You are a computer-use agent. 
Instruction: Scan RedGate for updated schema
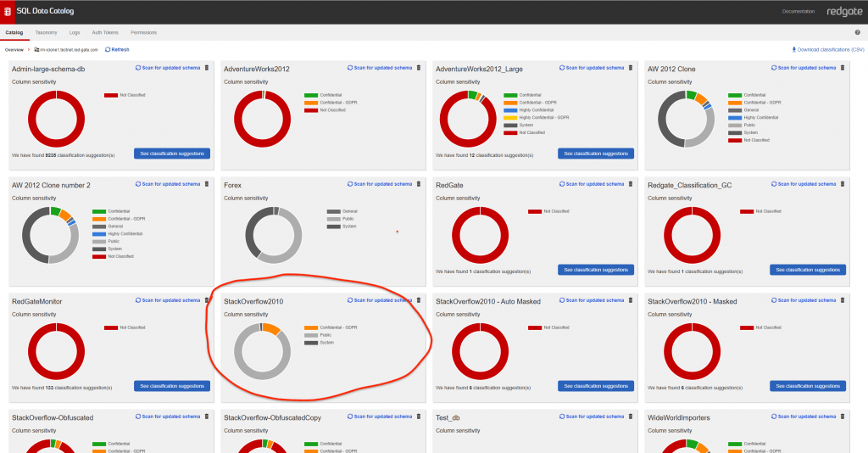(592, 184)
